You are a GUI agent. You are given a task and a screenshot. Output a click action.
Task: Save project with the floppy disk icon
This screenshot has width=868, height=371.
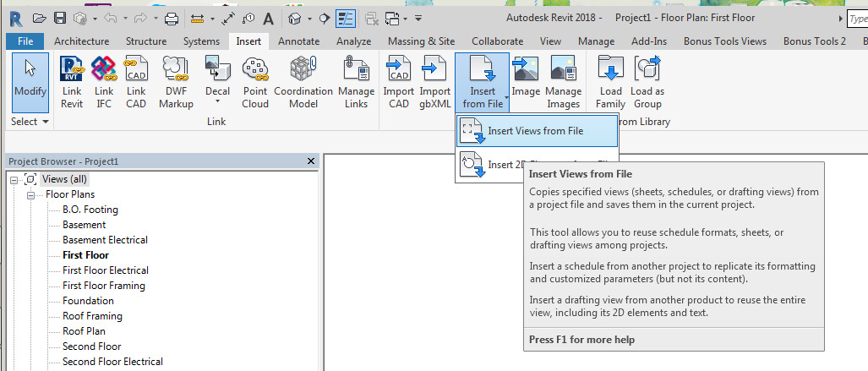60,19
